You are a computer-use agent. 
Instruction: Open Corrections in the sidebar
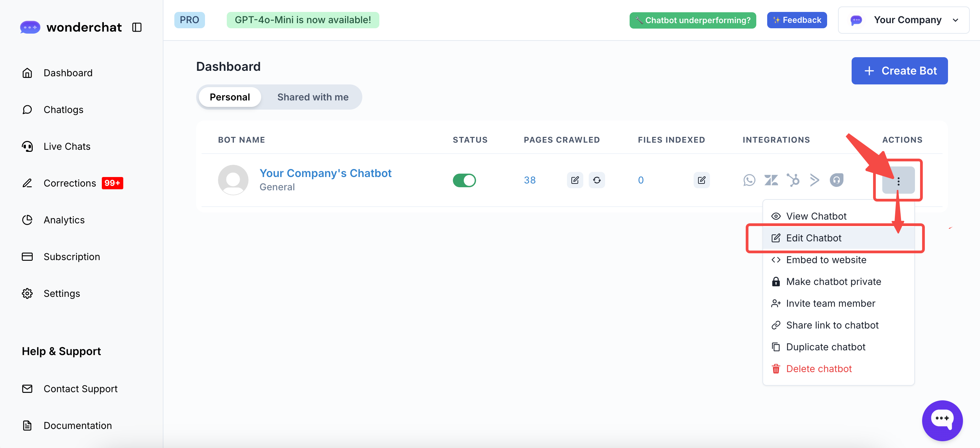click(x=69, y=183)
